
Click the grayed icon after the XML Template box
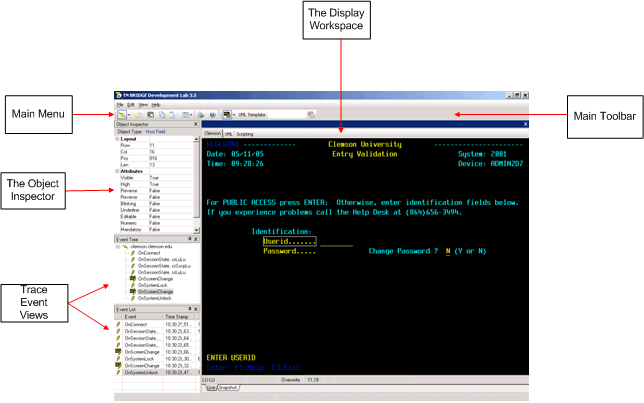point(311,115)
